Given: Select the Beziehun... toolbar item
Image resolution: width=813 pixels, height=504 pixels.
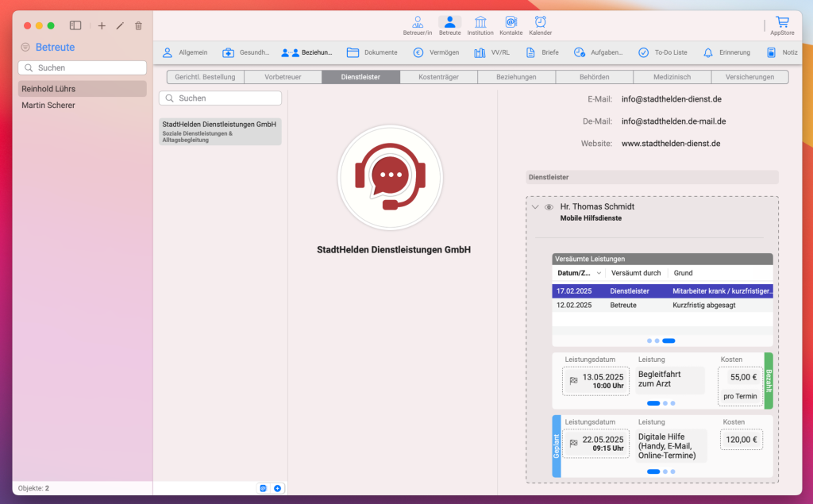Looking at the screenshot, I should point(306,52).
